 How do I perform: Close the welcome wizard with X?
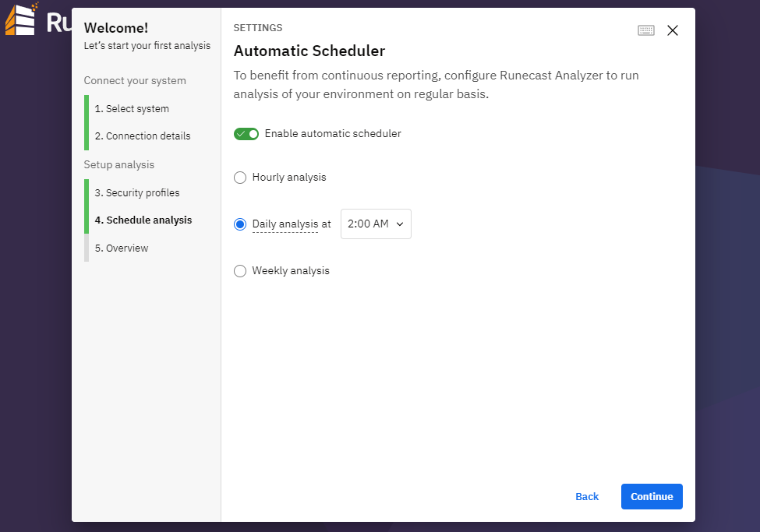pos(672,30)
